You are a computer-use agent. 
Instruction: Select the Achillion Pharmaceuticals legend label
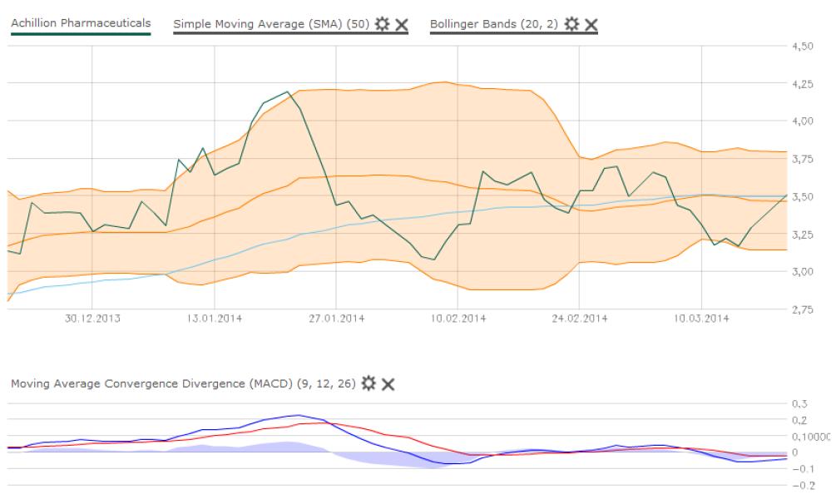pos(81,22)
